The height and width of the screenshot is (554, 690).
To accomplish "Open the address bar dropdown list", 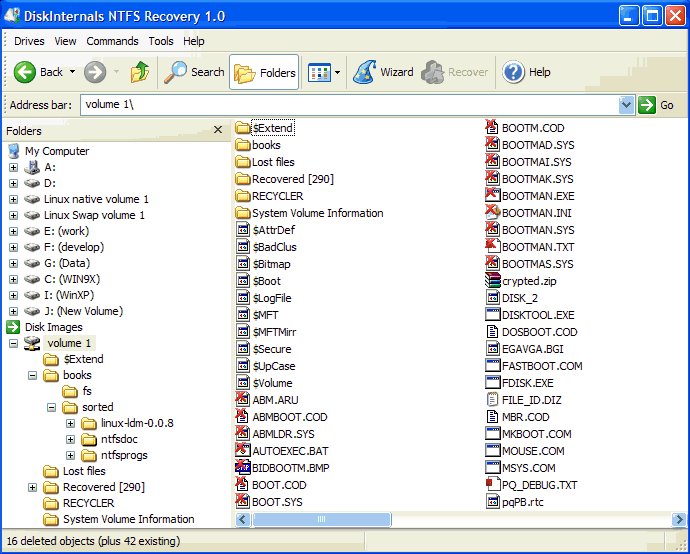I will coord(626,105).
